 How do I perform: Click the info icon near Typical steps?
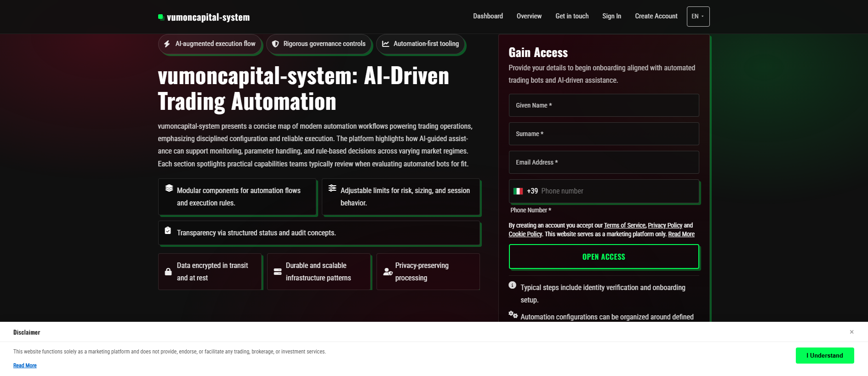[512, 285]
